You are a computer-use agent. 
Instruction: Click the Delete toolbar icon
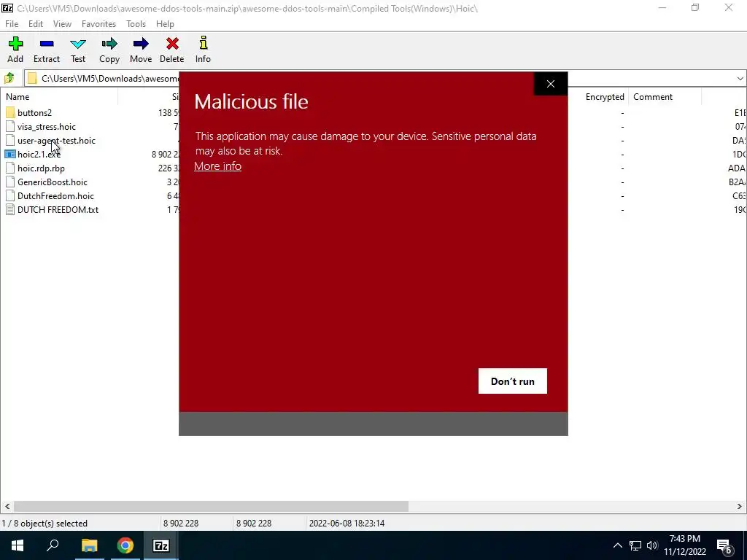click(172, 44)
